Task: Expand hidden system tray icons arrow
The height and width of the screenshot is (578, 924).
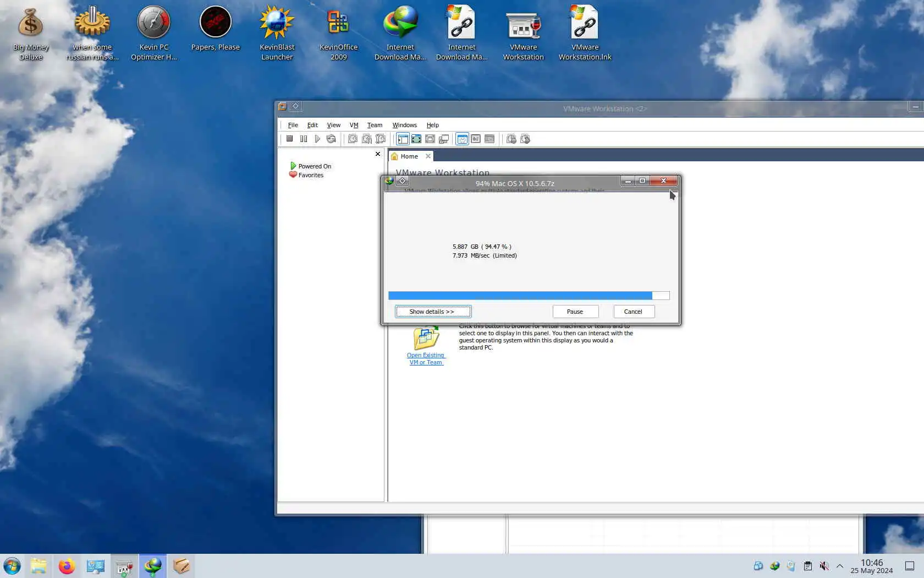Action: pyautogui.click(x=840, y=566)
